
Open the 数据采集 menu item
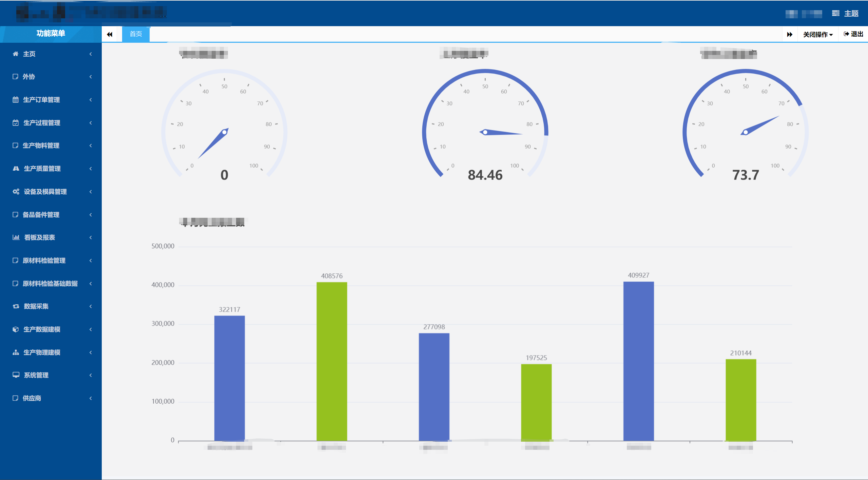click(x=51, y=306)
